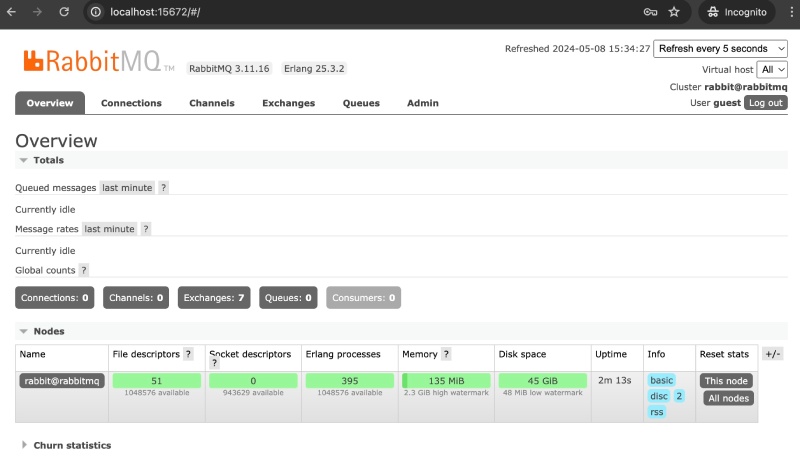Click the Channels: 0 count button
The width and height of the screenshot is (800, 460).
pos(136,298)
